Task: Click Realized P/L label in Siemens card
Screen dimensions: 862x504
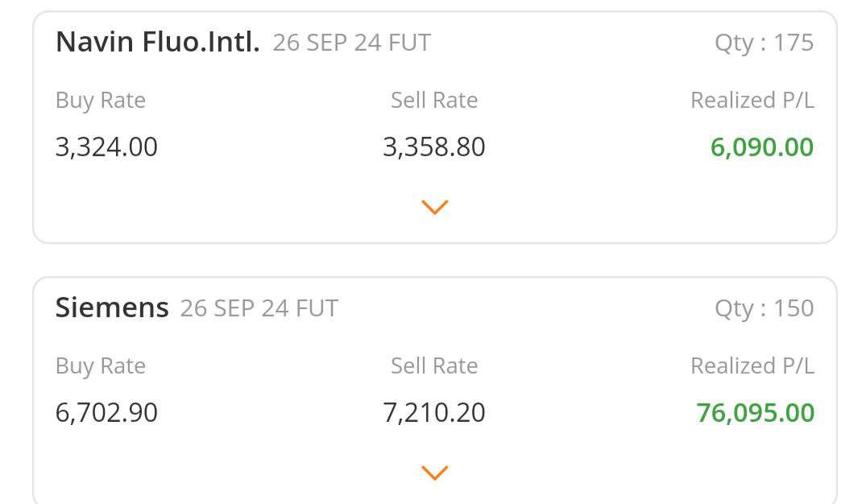Action: click(x=752, y=366)
